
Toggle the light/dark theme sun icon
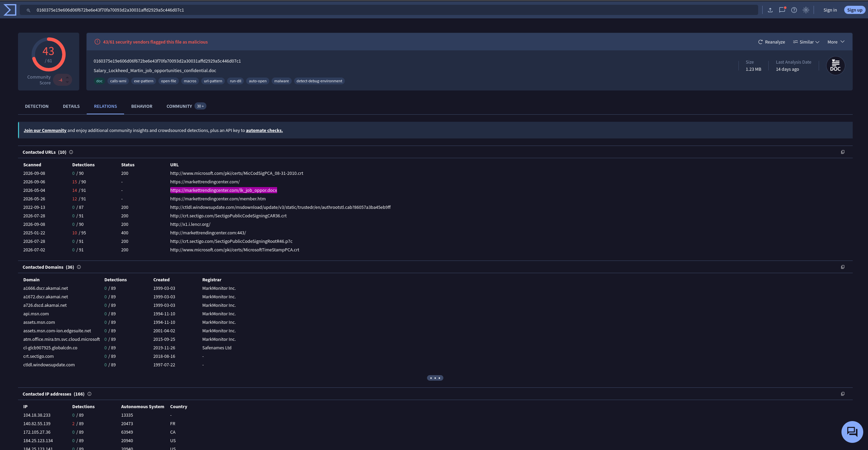click(x=806, y=10)
